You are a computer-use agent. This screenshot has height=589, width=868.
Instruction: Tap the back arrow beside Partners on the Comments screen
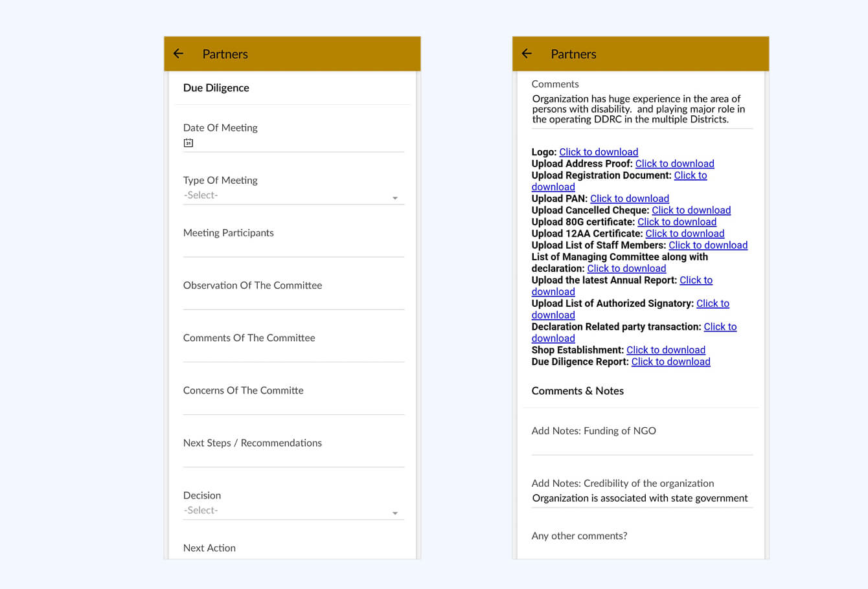[527, 54]
